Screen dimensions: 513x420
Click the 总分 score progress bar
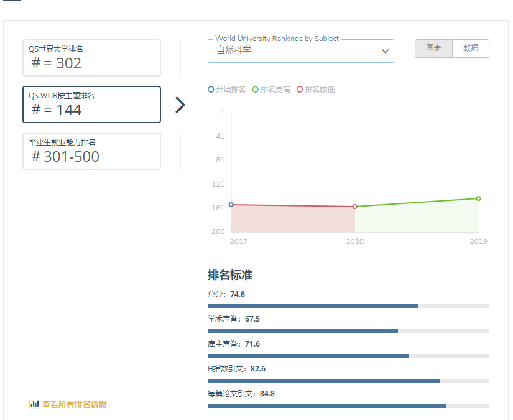(348, 306)
